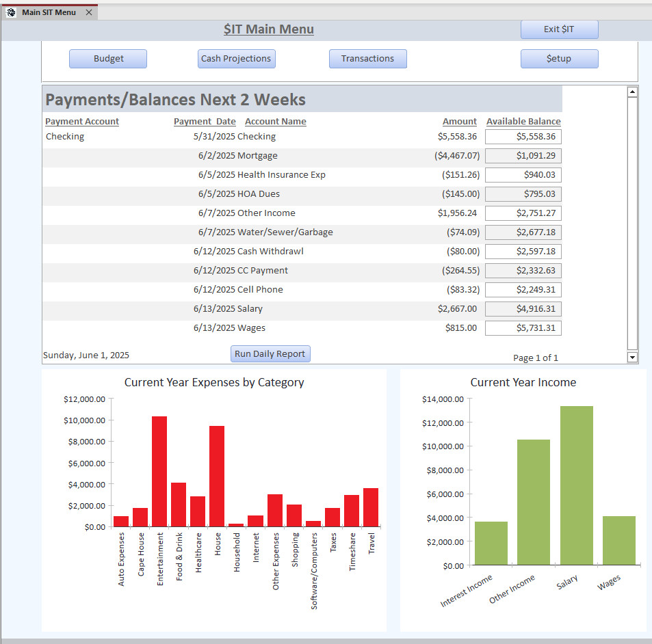Click the Cell Phone account name
The image size is (652, 644).
click(260, 290)
